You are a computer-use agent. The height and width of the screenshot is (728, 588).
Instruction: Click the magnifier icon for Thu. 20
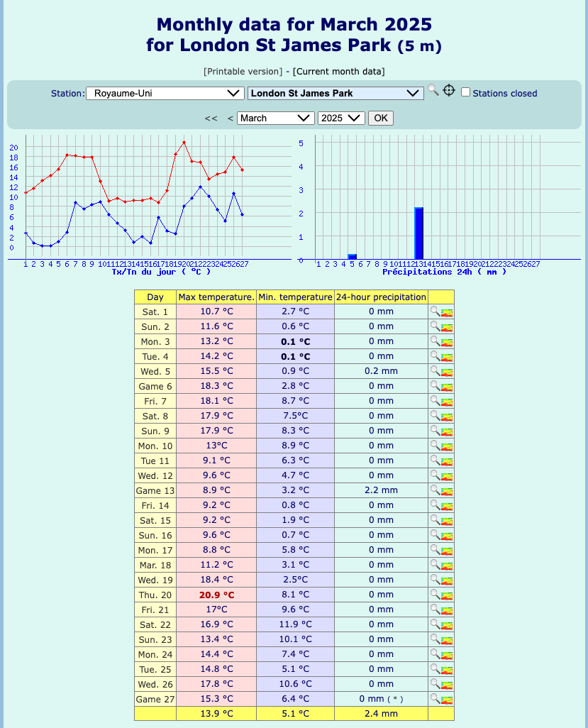click(x=435, y=595)
